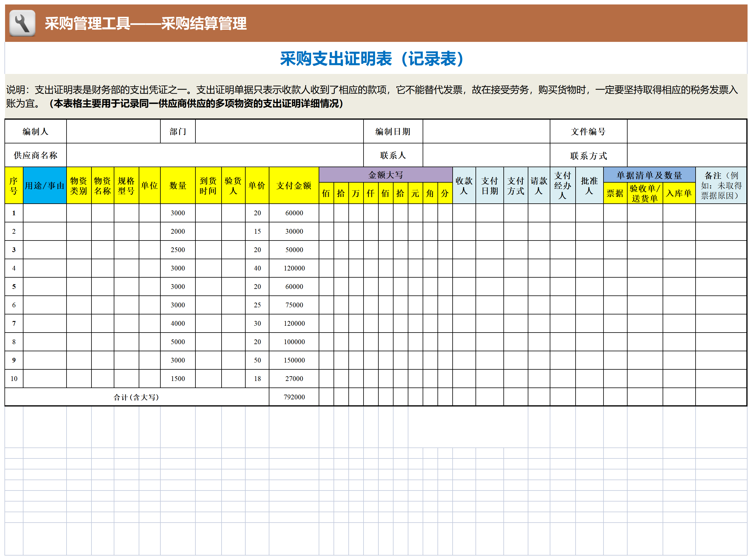Select quantity 4000 in row 7
The width and height of the screenshot is (752, 560).
[178, 323]
